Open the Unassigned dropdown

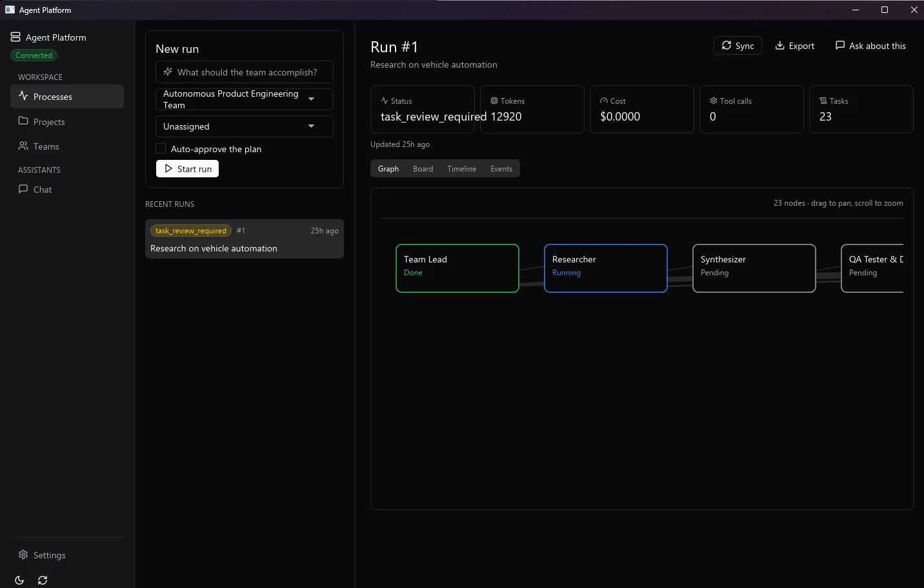click(245, 126)
